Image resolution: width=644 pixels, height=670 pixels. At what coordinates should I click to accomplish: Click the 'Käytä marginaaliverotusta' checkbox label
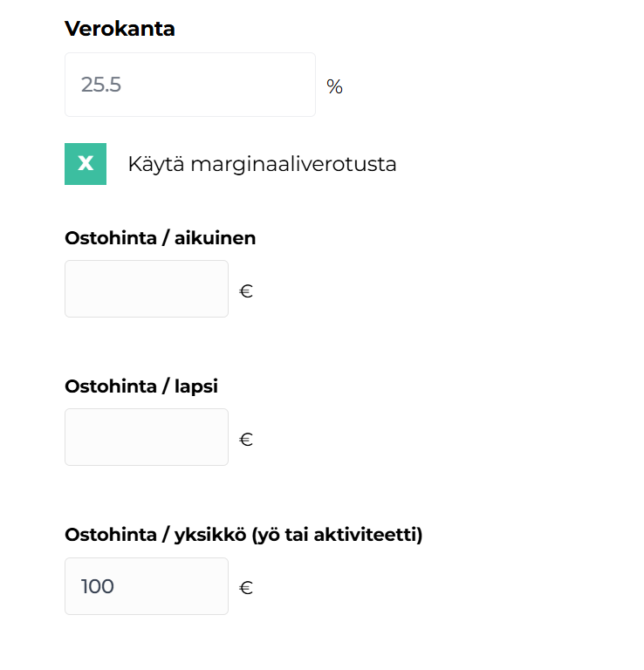(262, 164)
